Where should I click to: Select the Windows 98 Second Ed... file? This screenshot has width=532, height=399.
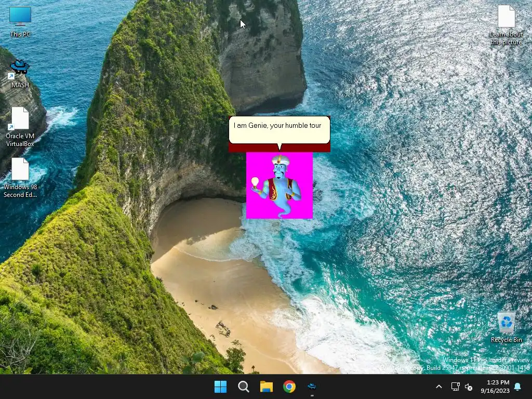tap(20, 178)
